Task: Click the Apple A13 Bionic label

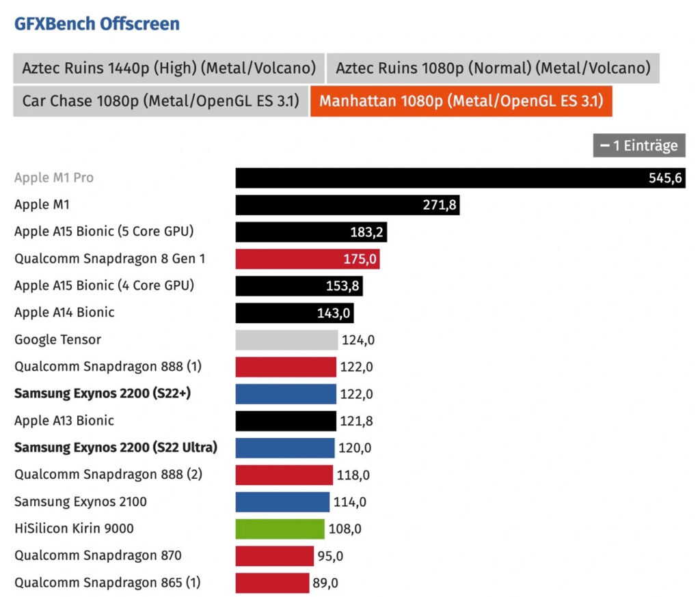Action: (64, 420)
